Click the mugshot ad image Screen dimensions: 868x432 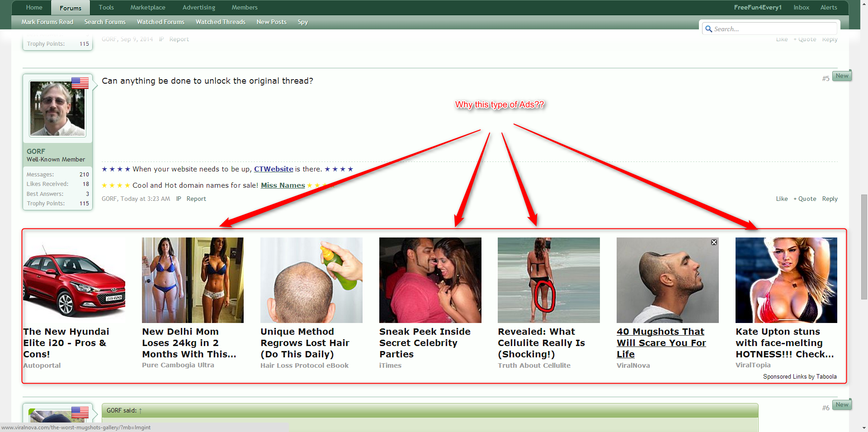tap(668, 280)
